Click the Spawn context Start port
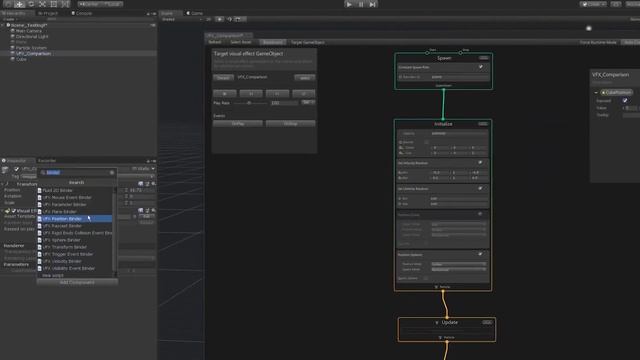Screen dimensions: 640x360 427,53
